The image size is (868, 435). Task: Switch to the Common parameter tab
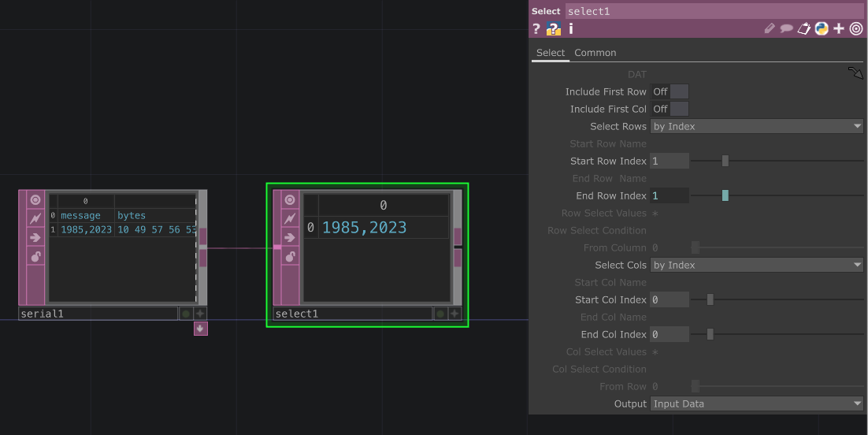click(595, 53)
